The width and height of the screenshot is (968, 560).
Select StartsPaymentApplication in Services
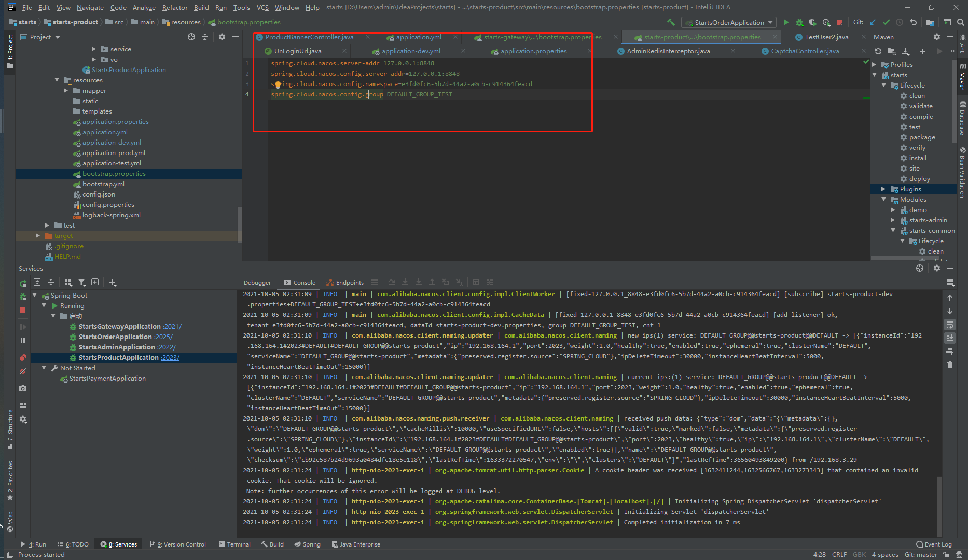point(107,378)
